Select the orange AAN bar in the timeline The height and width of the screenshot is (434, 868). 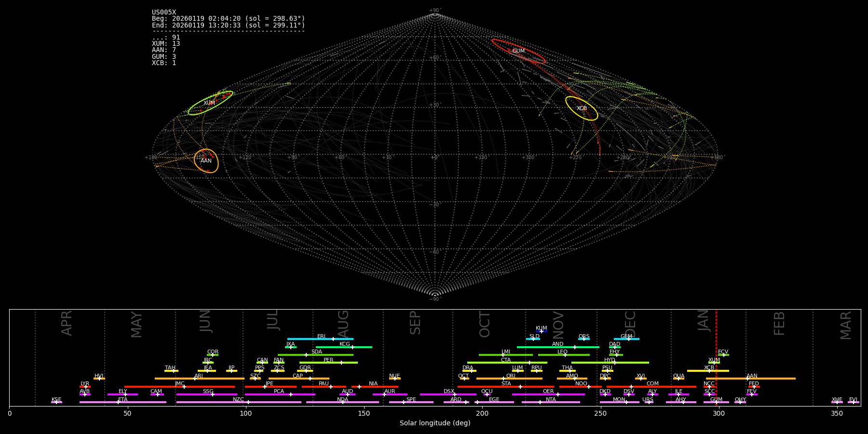(x=751, y=379)
